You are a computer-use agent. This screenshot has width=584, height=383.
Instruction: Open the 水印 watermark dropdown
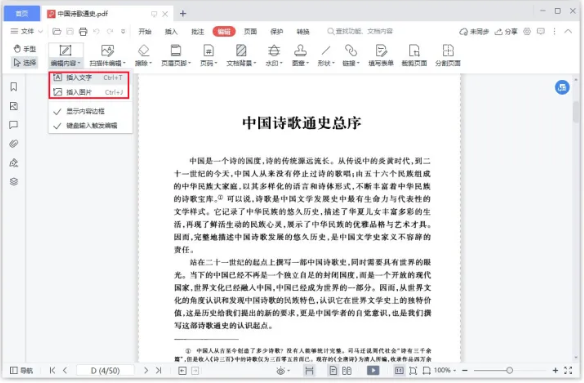pos(274,55)
